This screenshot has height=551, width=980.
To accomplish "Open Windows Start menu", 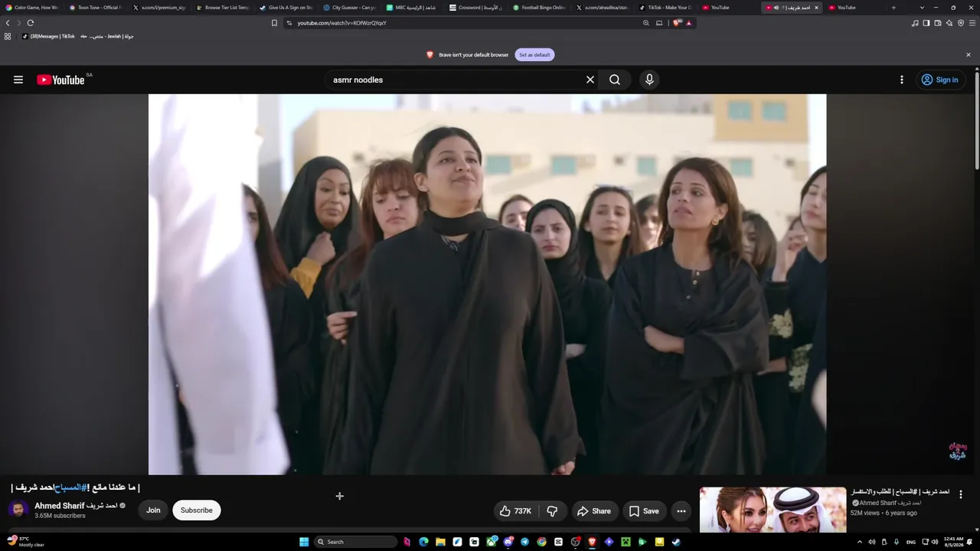I will click(x=304, y=542).
